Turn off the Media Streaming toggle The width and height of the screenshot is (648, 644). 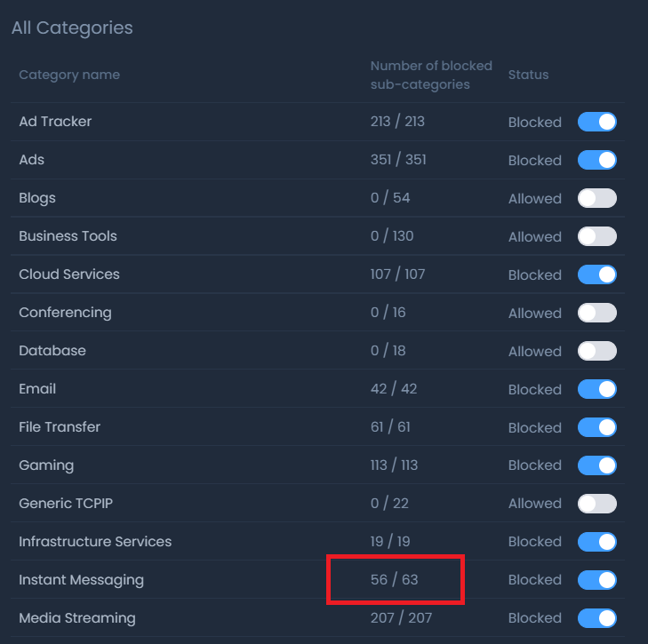(x=596, y=618)
